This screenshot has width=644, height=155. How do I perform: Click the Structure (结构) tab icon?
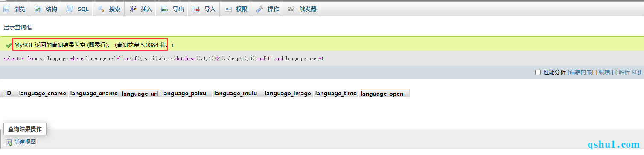click(38, 9)
